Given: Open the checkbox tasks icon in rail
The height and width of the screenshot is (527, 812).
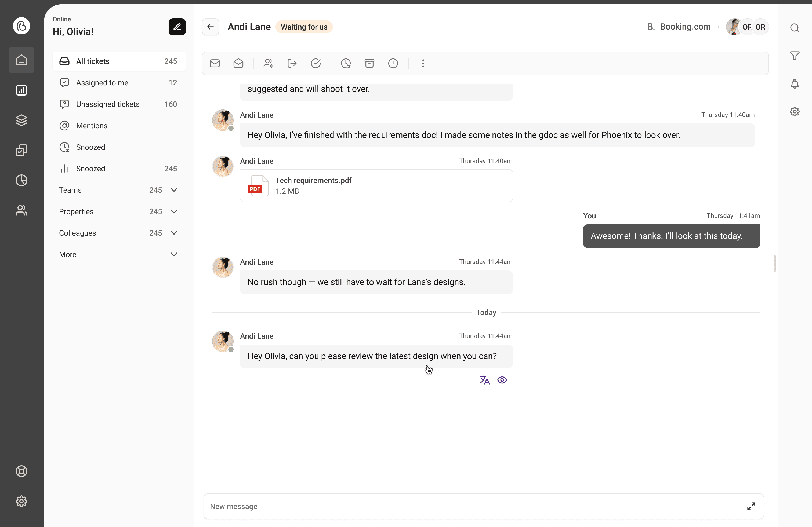Looking at the screenshot, I should [x=21, y=150].
